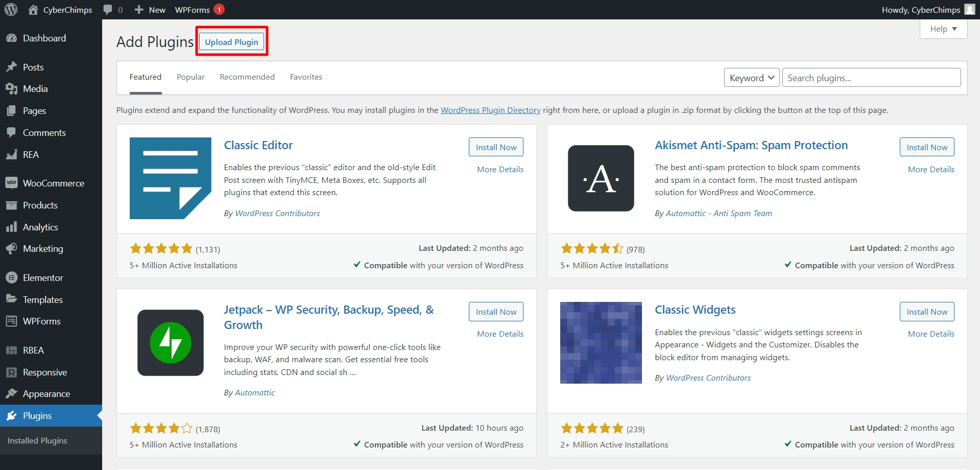Install the Classic Editor plugin
The width and height of the screenshot is (980, 470).
click(x=496, y=147)
